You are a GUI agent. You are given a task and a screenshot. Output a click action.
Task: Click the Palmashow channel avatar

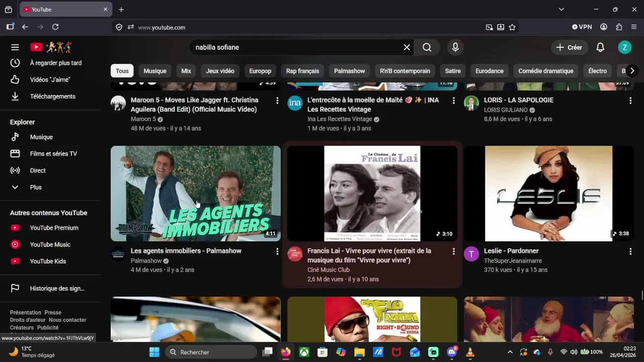pos(118,254)
